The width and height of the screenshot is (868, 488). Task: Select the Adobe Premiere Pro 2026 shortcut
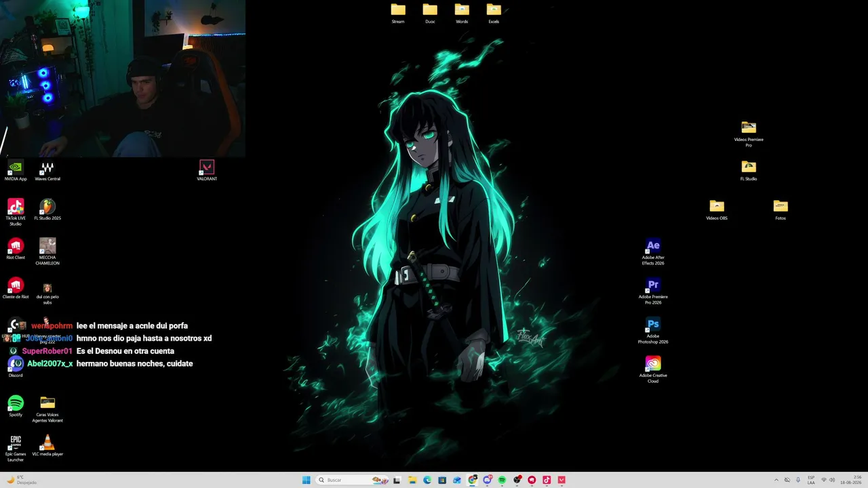click(653, 291)
